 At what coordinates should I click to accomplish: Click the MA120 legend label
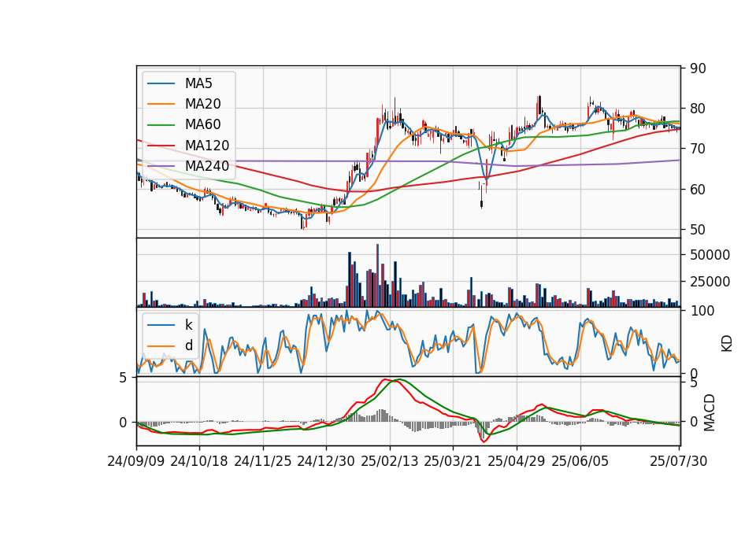[207, 146]
